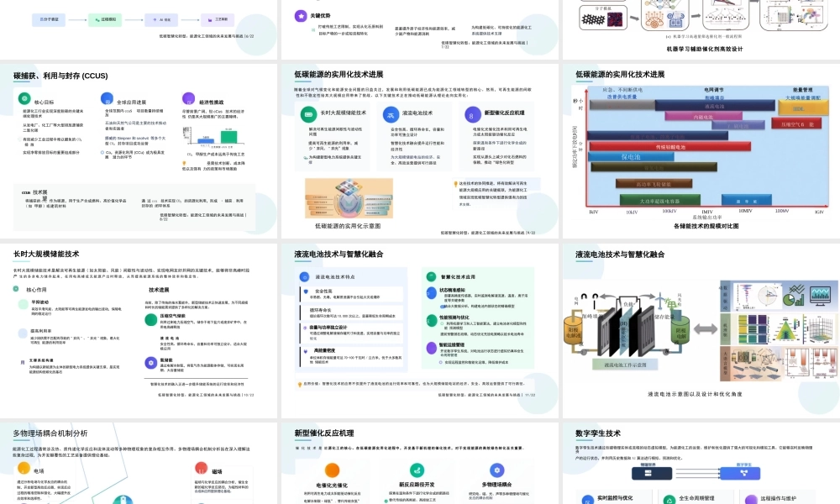The width and height of the screenshot is (840, 504).
Task: Click the orange 电场 icon
Action: [x=24, y=468]
